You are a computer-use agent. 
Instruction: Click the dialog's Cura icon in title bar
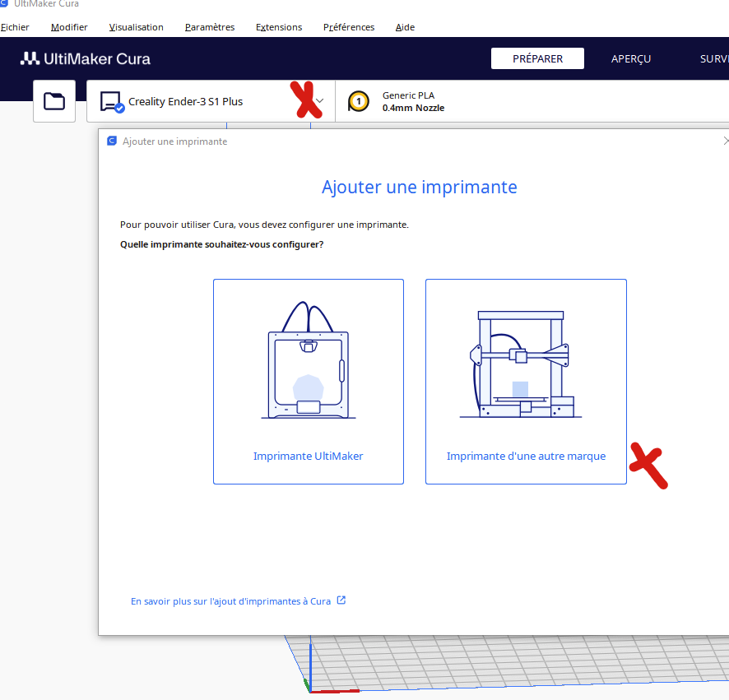coord(112,141)
